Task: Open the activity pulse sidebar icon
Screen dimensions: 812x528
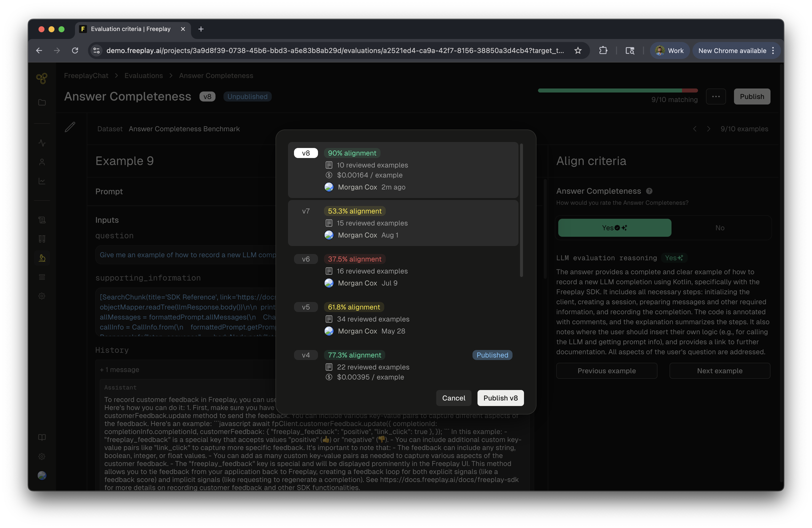Action: click(42, 143)
